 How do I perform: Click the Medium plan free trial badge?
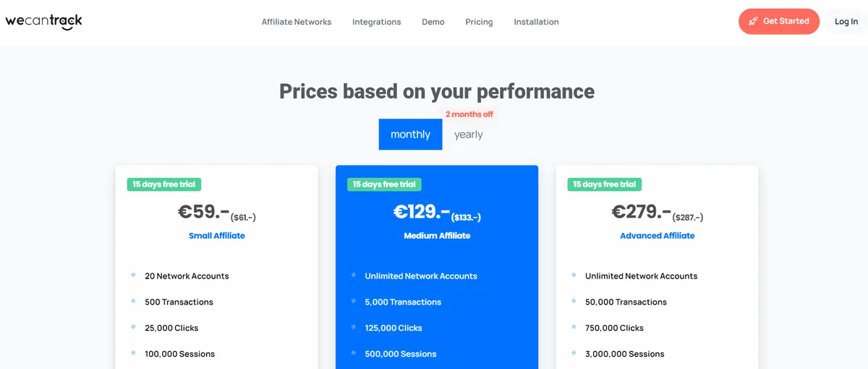(384, 184)
